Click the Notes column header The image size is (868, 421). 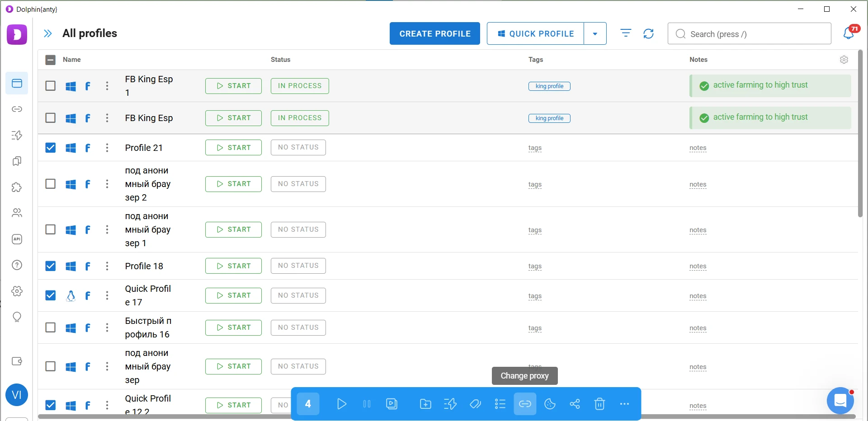point(698,60)
